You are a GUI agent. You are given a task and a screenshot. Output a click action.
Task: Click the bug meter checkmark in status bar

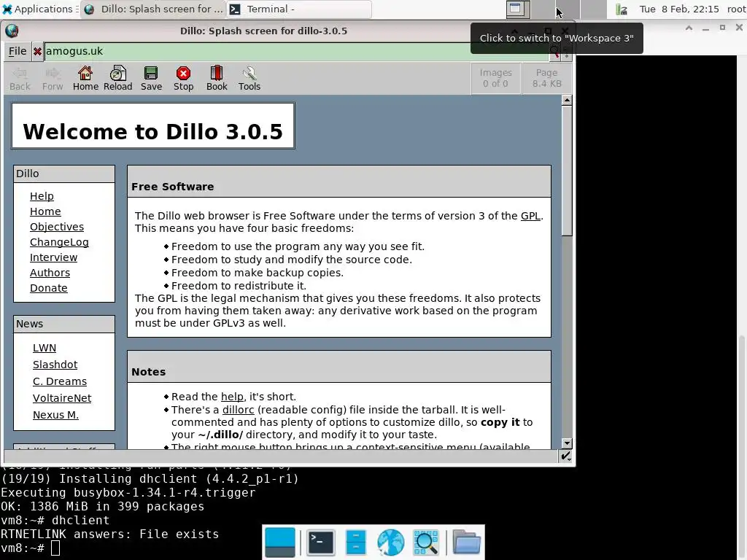565,456
